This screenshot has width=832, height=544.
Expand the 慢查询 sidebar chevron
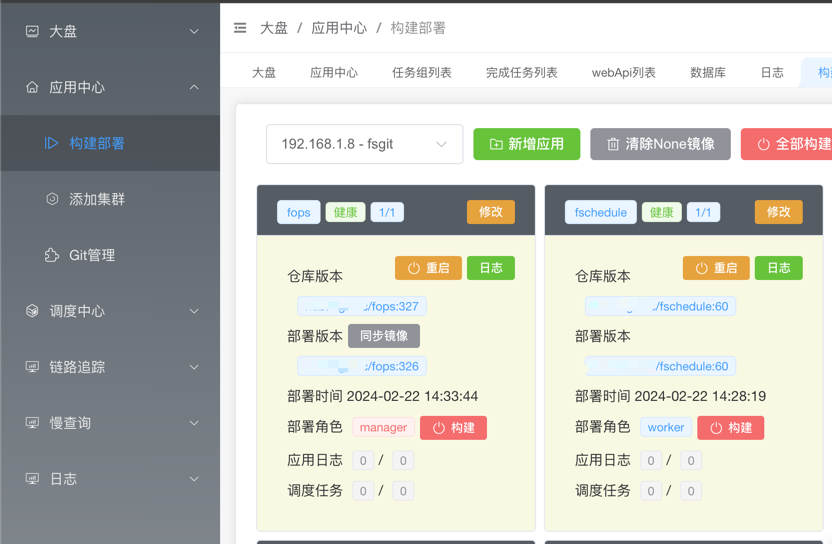[x=194, y=423]
